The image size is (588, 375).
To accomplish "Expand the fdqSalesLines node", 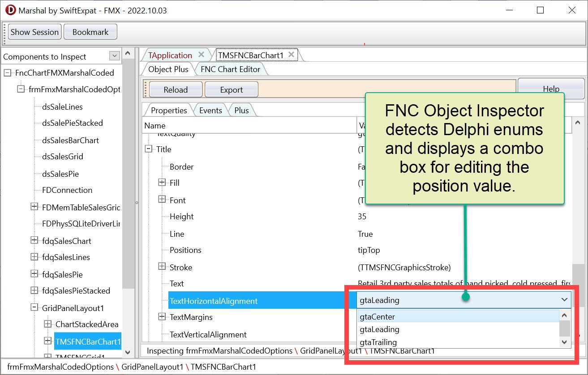I will (34, 257).
